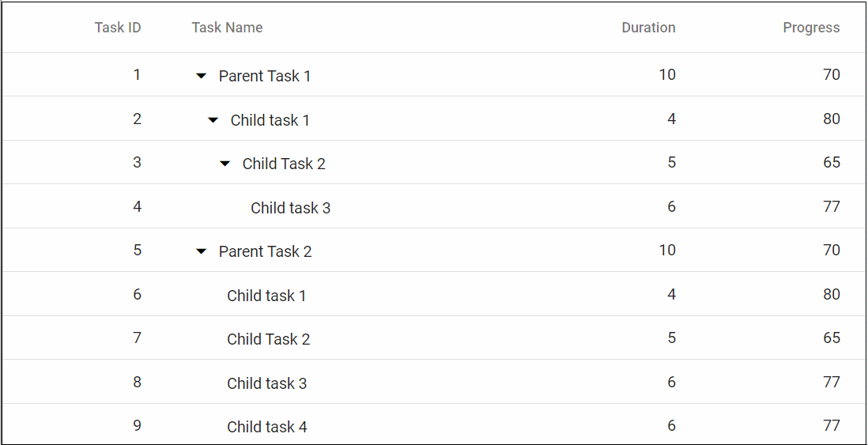Click the Task ID cell showing 5
Viewport: 868px width, 445px height.
tap(137, 251)
